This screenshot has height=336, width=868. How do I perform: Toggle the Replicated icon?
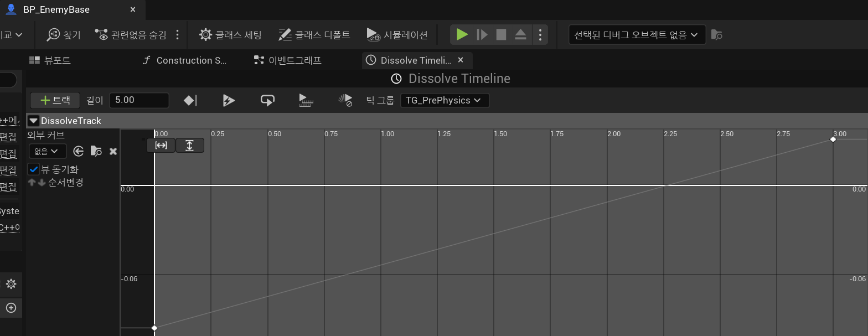(x=306, y=100)
